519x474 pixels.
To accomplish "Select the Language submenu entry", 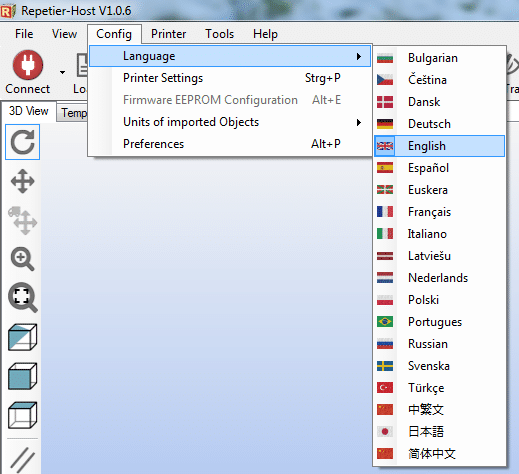I will (230, 56).
